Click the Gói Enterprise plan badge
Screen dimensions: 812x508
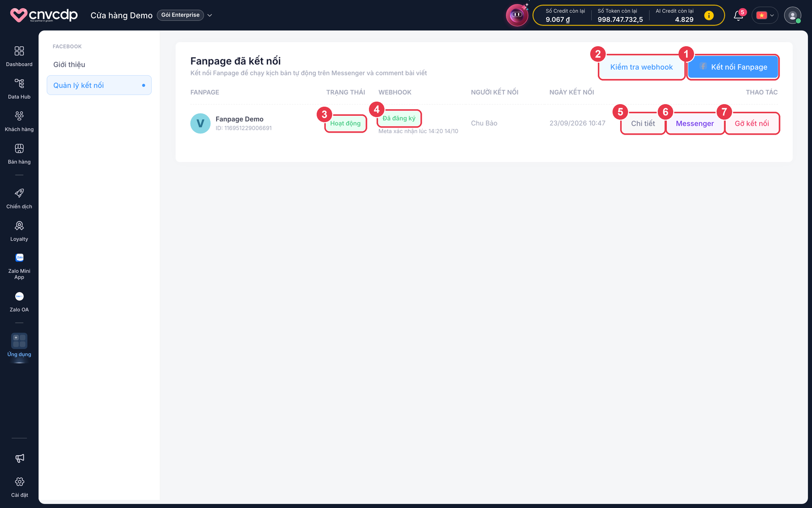[x=180, y=15]
